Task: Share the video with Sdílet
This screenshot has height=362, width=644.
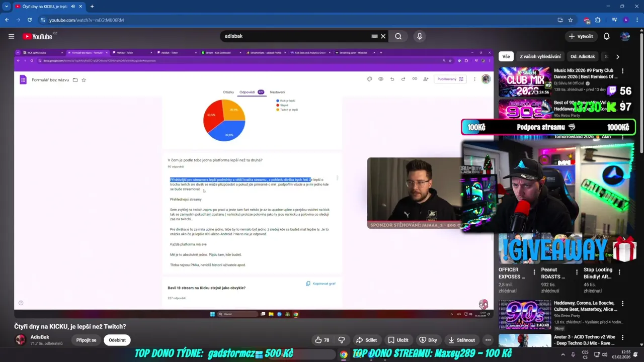Action: [366, 340]
